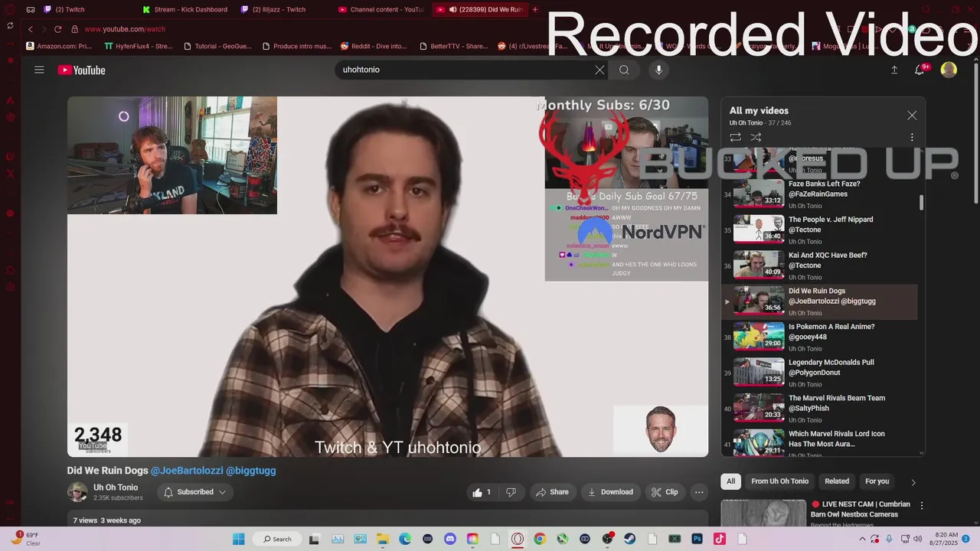Toggle playlist loop
Screen dimensions: 980x551
[735, 137]
